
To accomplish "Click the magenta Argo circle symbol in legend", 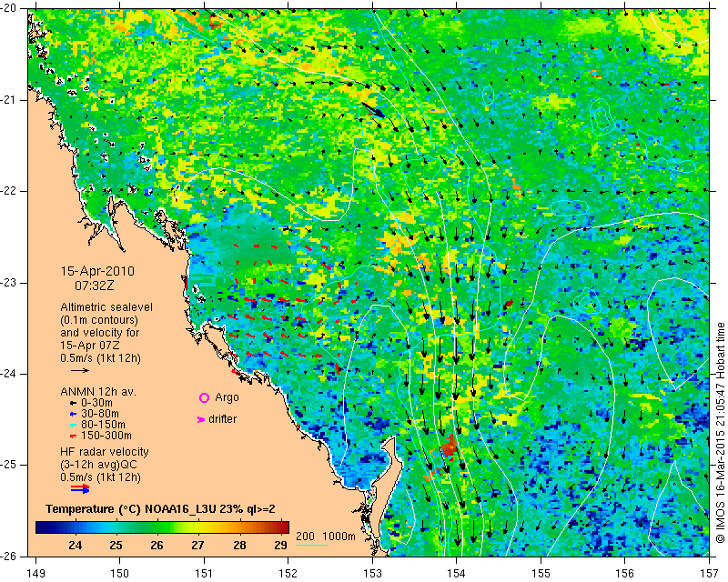I will [x=204, y=397].
